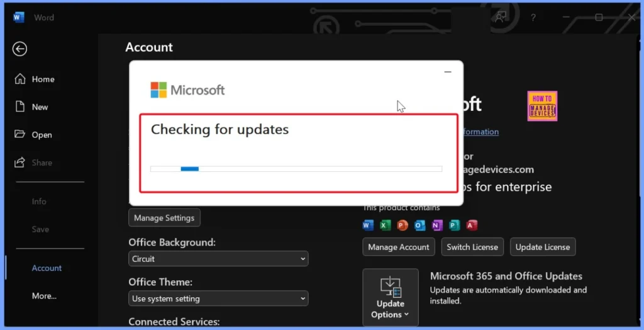Click Update License button
Image resolution: width=644 pixels, height=330 pixels.
[543, 247]
